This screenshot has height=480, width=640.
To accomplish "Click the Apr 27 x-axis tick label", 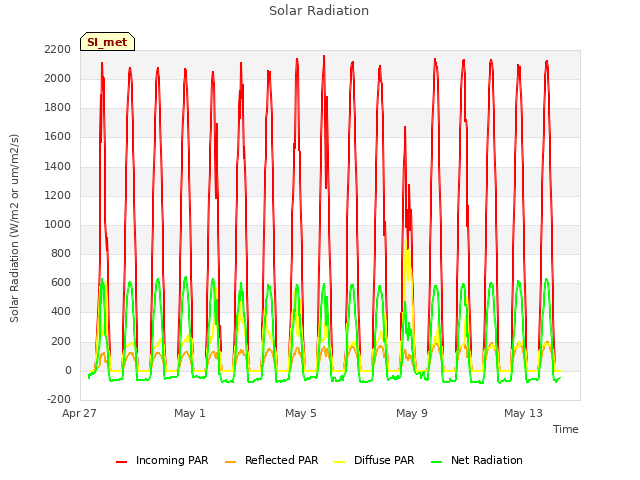I will coord(79,413).
